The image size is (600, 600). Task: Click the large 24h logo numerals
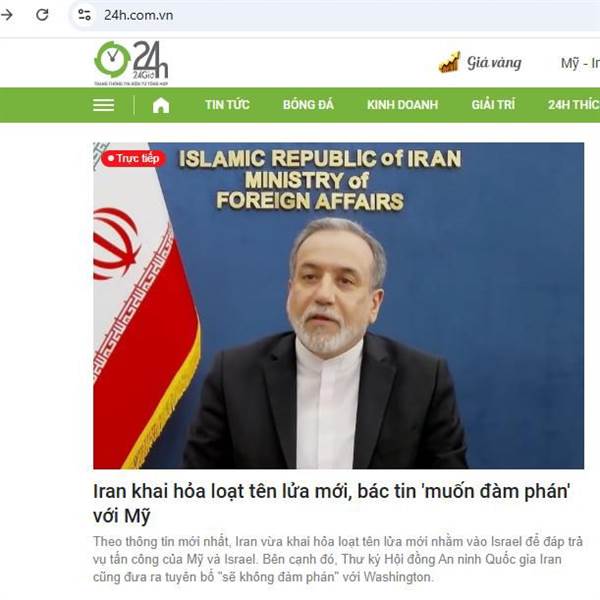click(150, 59)
